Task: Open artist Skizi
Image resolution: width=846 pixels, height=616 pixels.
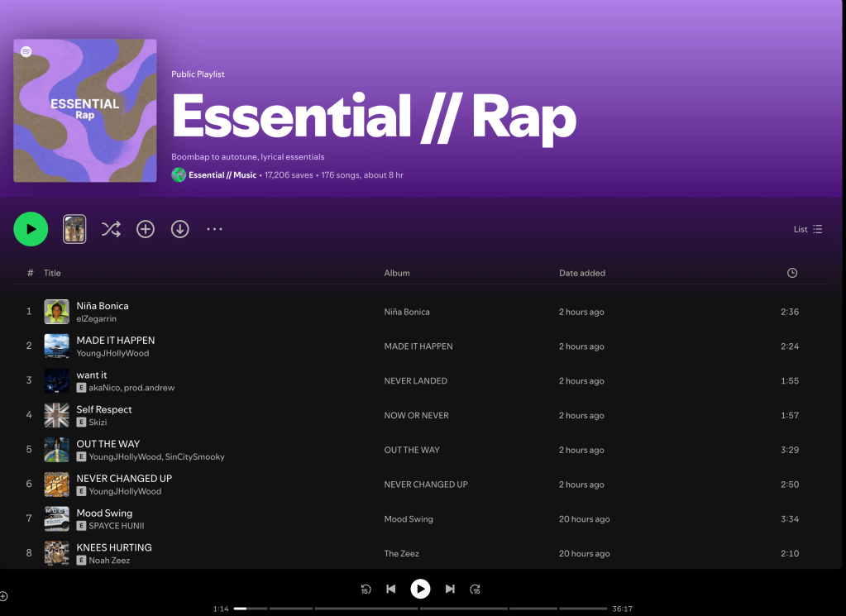Action: 98,423
